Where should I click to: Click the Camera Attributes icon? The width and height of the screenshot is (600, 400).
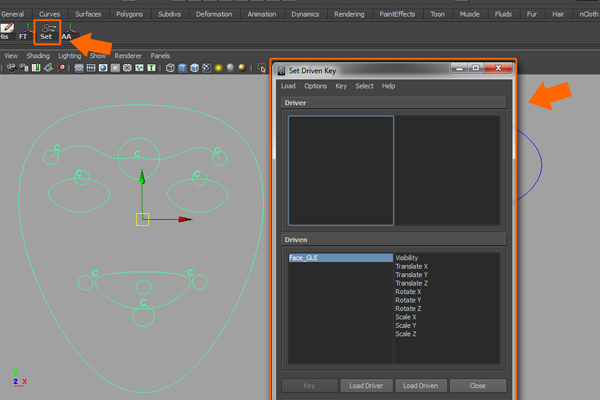[24, 68]
